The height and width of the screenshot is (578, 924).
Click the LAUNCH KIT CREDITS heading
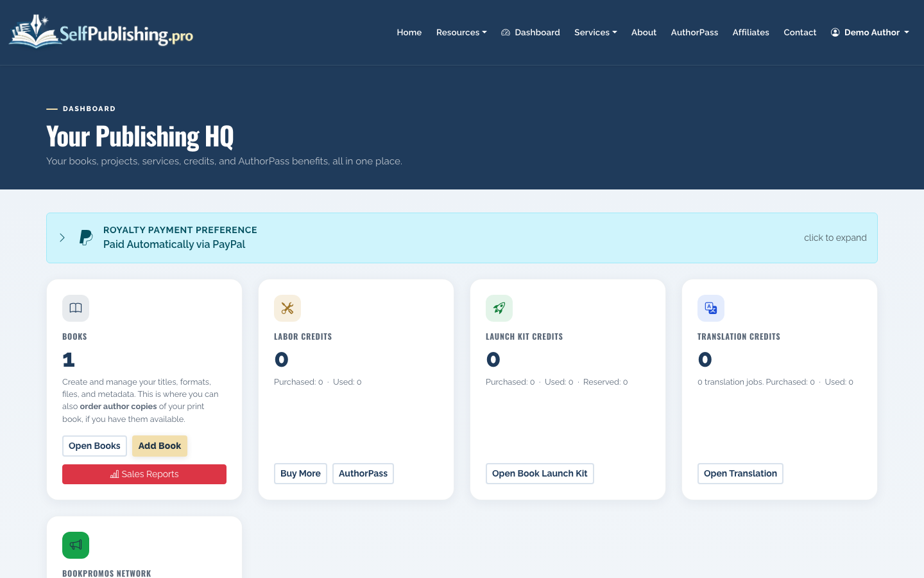[524, 337]
